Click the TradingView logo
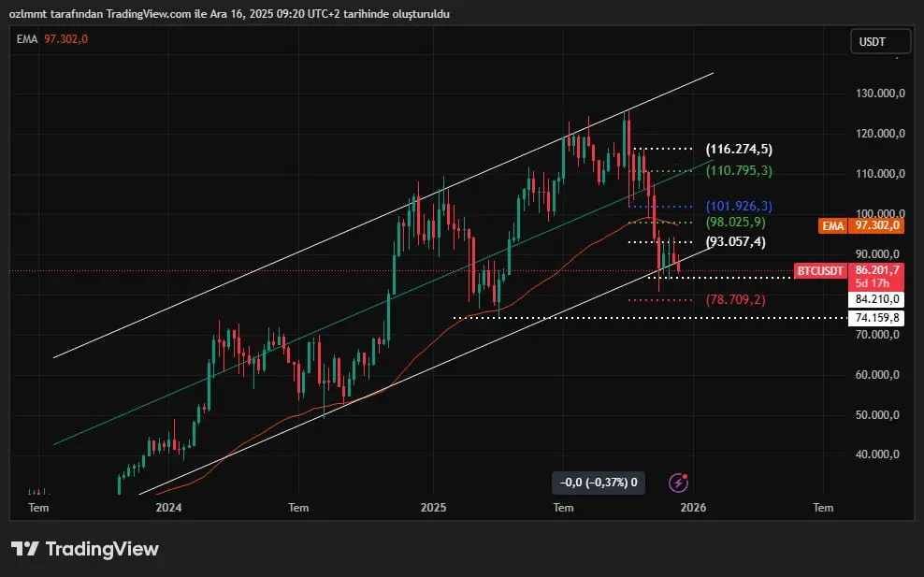This screenshot has height=577, width=924. [x=85, y=549]
